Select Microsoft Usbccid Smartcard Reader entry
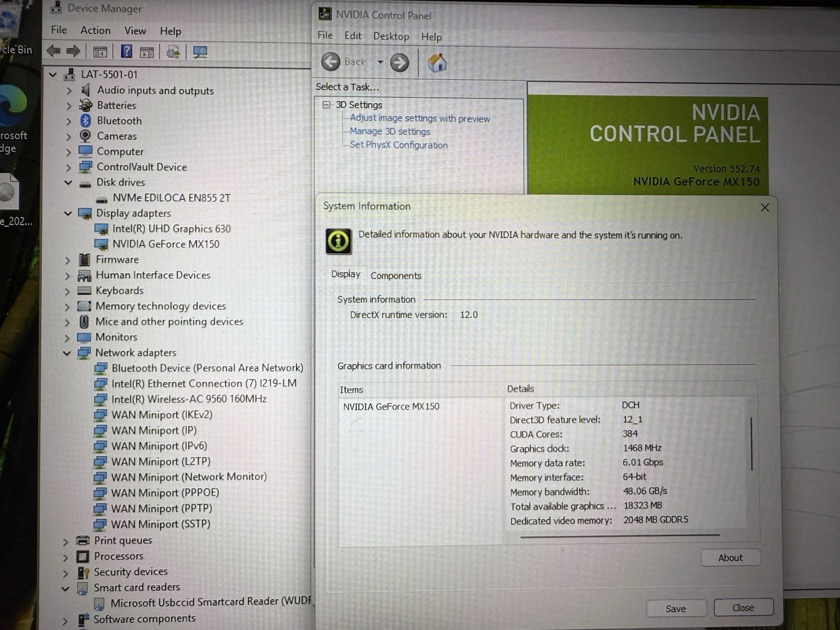Screen dimensions: 840x630 [211, 602]
